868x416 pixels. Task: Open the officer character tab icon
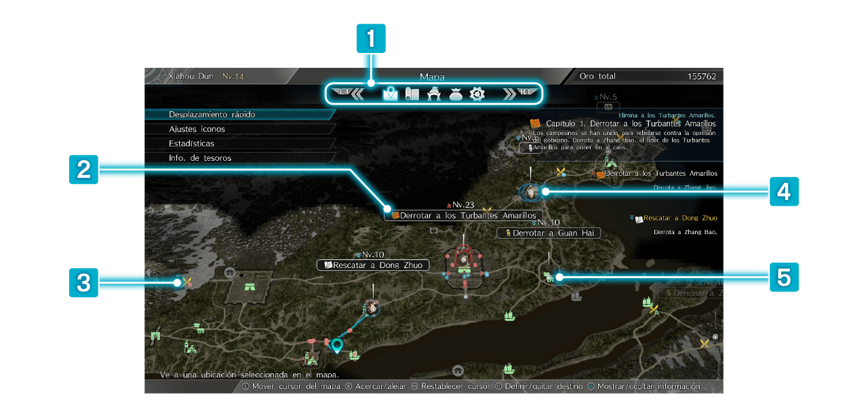(x=434, y=94)
